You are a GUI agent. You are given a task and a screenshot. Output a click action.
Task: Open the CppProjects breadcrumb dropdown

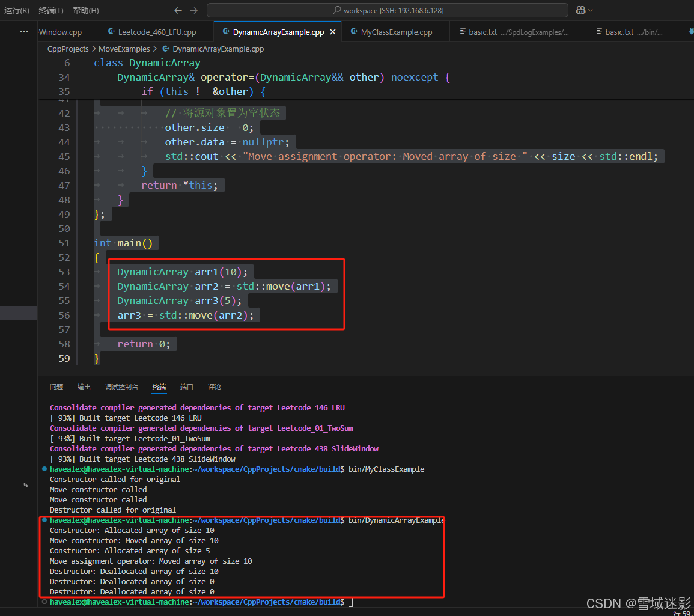68,49
